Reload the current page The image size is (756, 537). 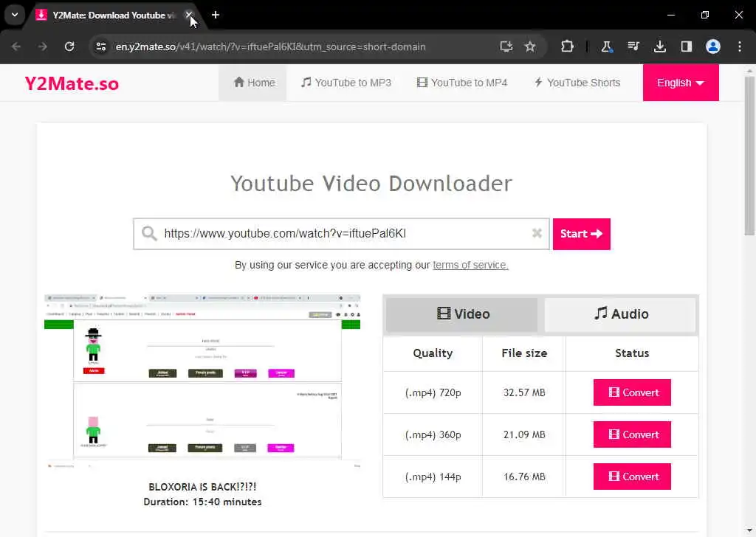(x=69, y=46)
